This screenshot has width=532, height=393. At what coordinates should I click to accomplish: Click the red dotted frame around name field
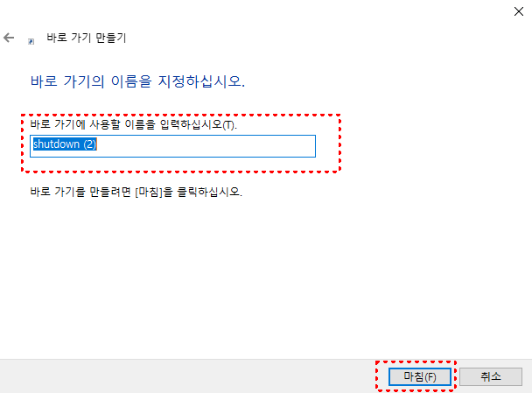point(180,115)
